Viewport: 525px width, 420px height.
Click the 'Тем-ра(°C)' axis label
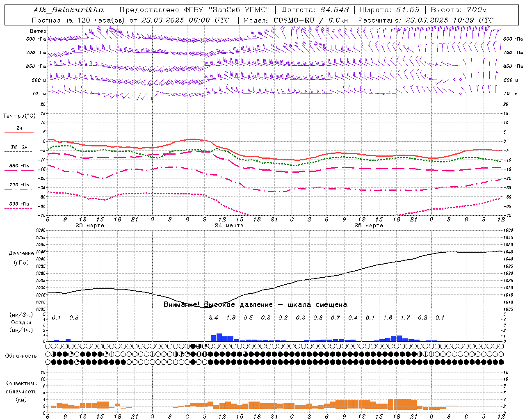click(x=19, y=116)
